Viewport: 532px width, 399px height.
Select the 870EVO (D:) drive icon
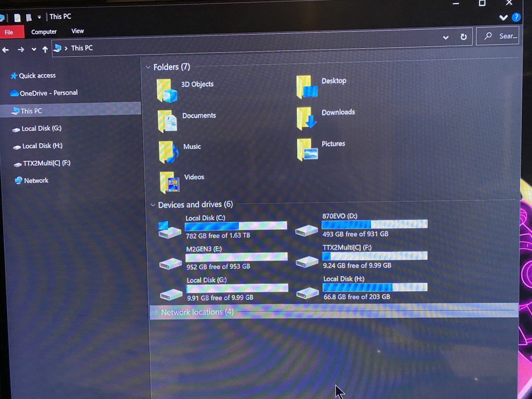pos(307,230)
